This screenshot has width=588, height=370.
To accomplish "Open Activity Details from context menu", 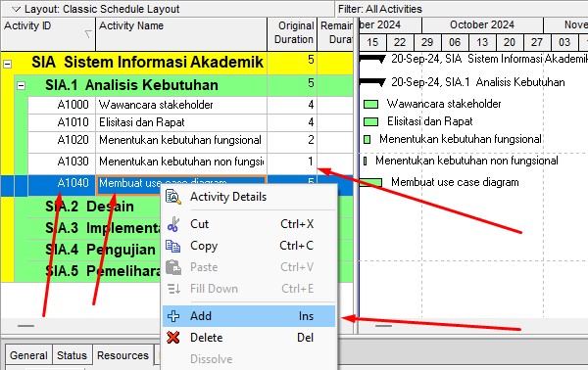I will [249, 197].
